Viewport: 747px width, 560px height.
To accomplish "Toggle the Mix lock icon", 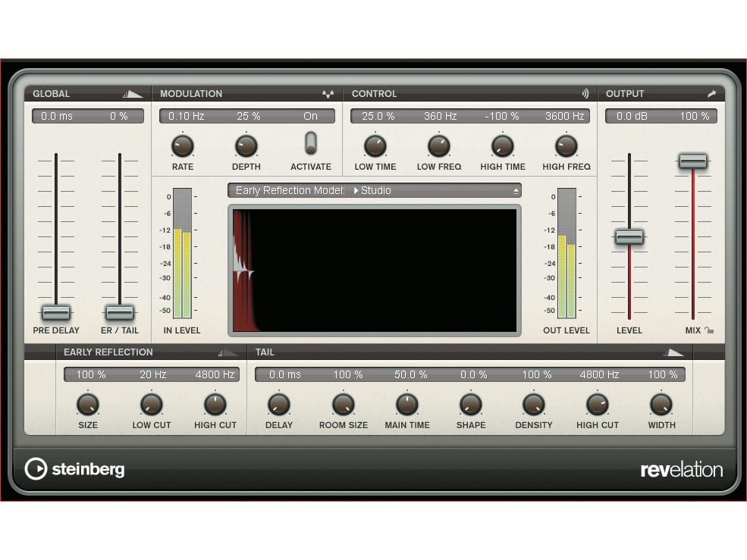I will pos(709,330).
